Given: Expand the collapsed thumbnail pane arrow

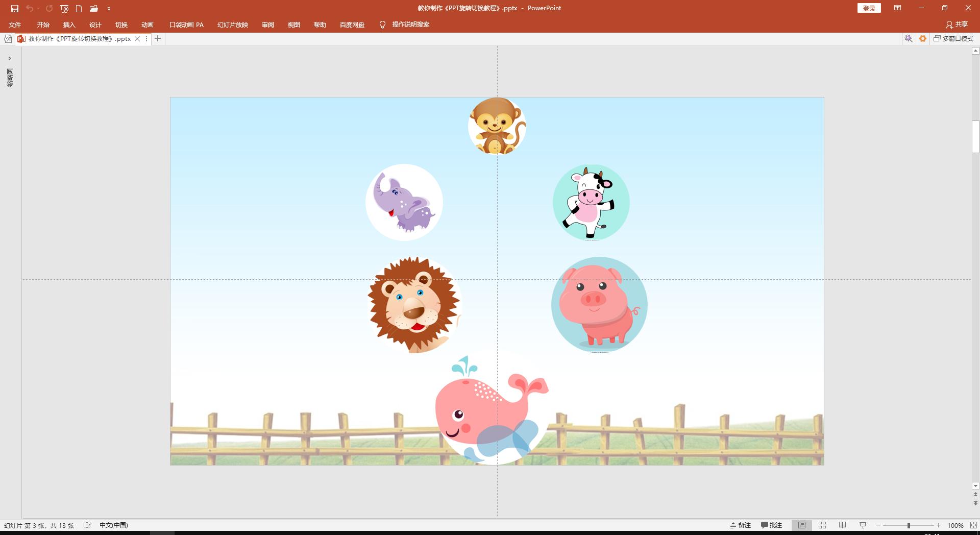Looking at the screenshot, I should point(10,58).
